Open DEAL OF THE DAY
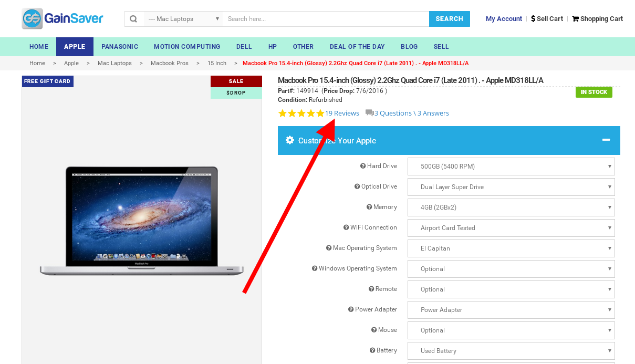The height and width of the screenshot is (364, 635). (357, 47)
